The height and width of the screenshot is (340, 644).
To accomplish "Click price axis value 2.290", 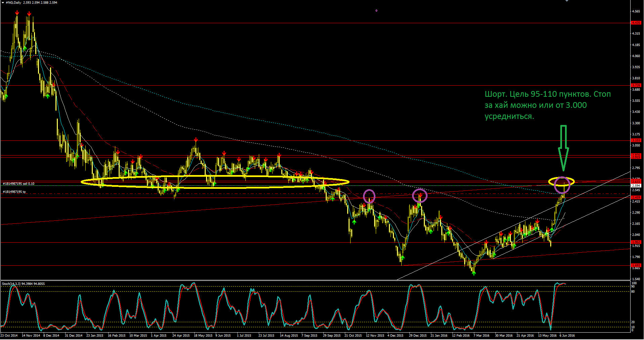I will click(x=636, y=213).
